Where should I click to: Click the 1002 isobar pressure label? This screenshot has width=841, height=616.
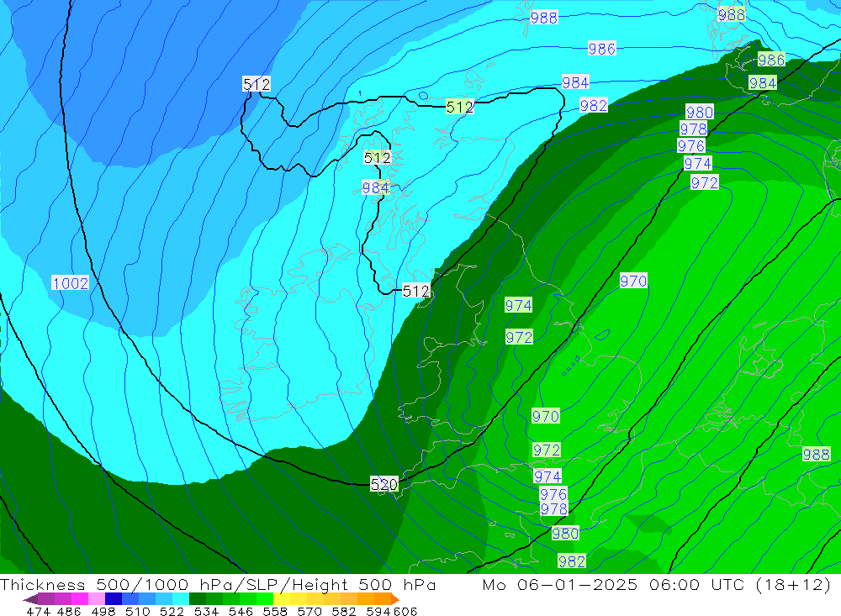(71, 282)
